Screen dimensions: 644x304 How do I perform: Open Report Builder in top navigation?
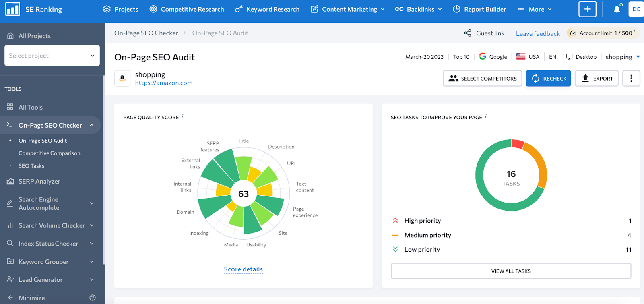click(479, 9)
